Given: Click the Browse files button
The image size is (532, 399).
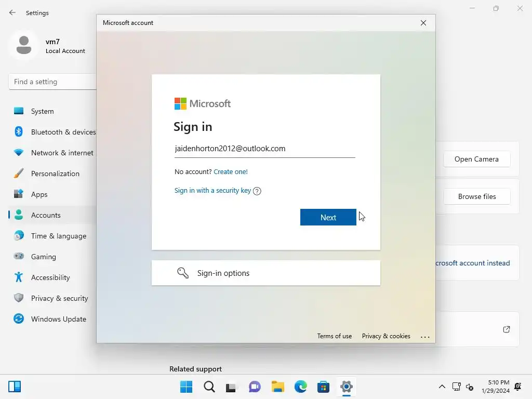Looking at the screenshot, I should pos(476,196).
